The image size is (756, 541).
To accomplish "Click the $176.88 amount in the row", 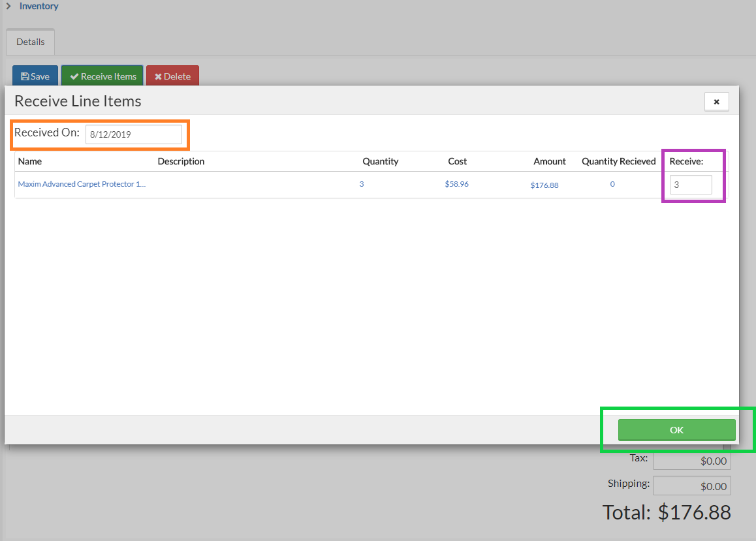I will [x=544, y=185].
